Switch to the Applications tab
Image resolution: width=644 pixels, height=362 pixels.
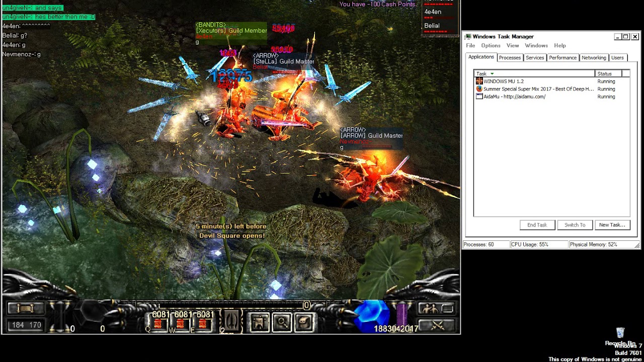481,57
